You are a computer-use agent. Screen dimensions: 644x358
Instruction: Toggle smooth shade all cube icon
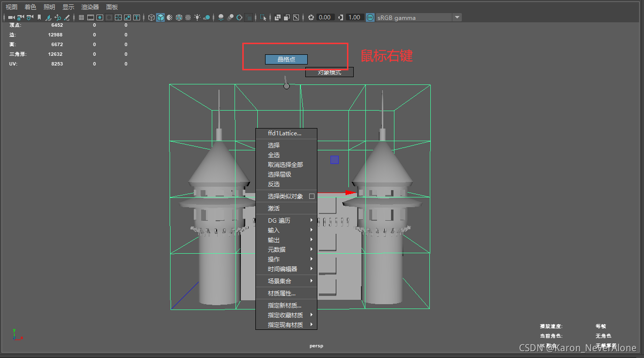(160, 17)
